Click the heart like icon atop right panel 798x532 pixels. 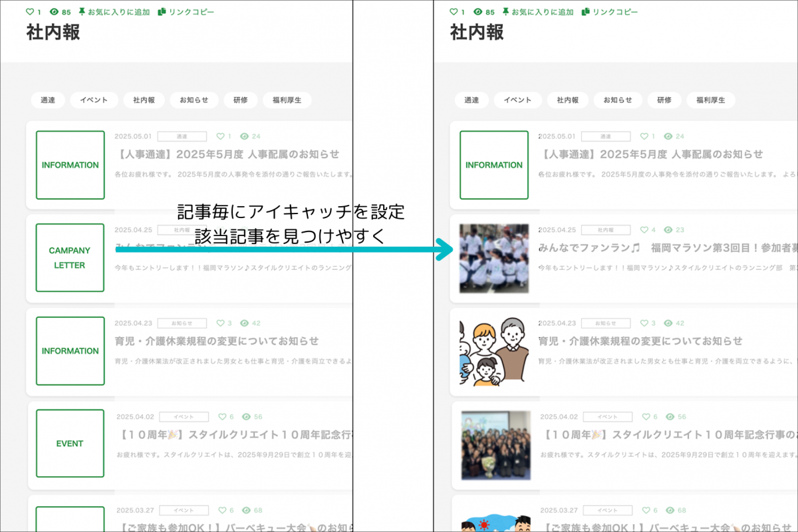454,12
